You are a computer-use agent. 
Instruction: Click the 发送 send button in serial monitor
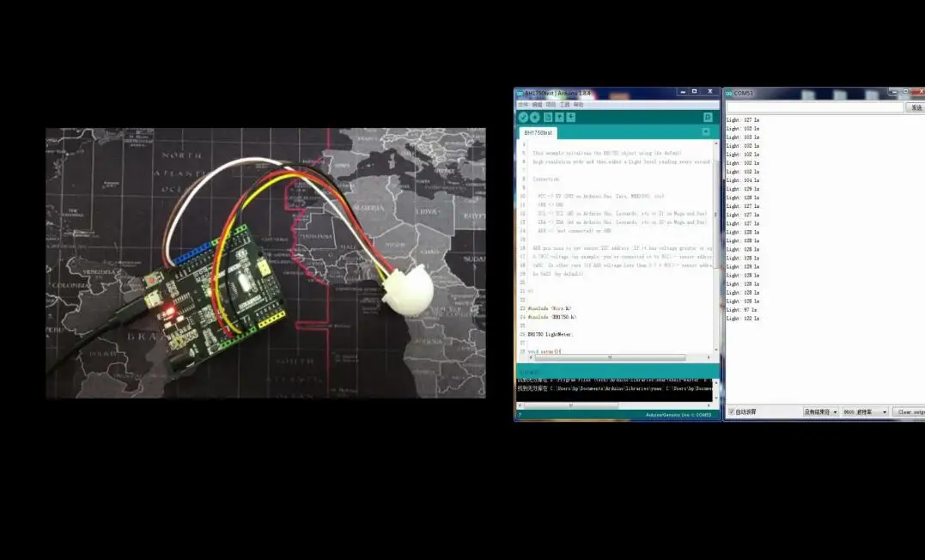coord(916,107)
